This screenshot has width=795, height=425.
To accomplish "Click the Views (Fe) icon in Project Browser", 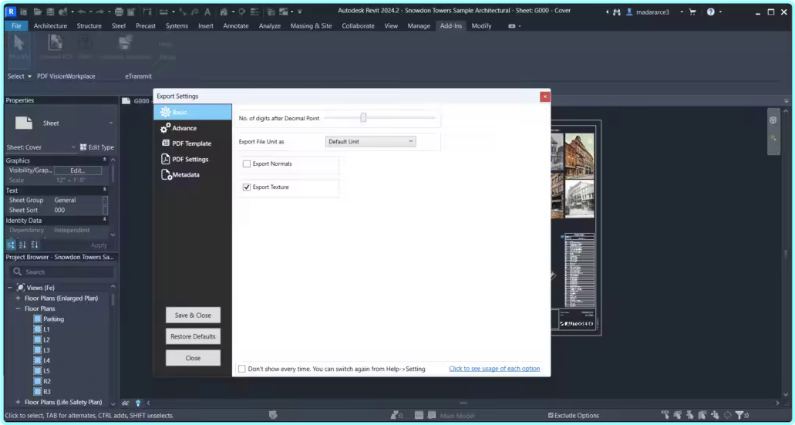I will pos(20,288).
